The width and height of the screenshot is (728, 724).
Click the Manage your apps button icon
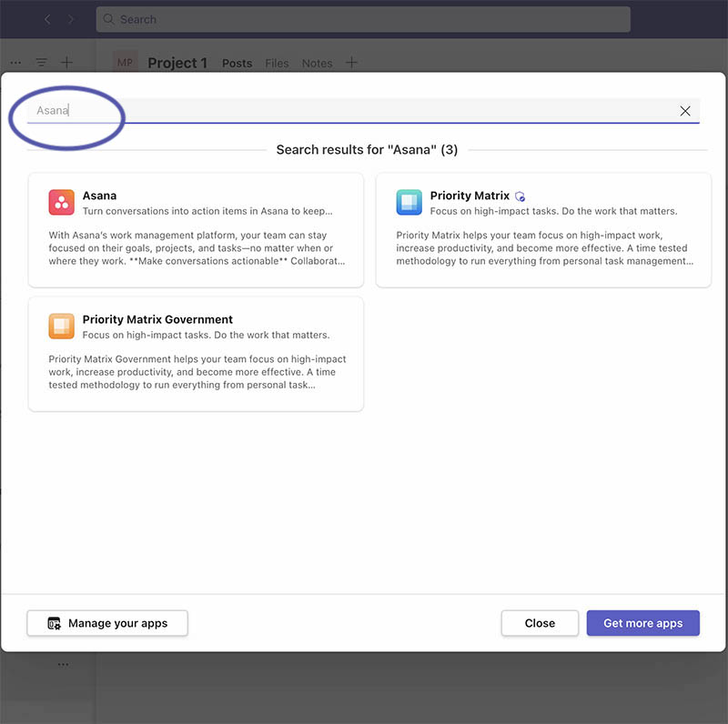[54, 623]
